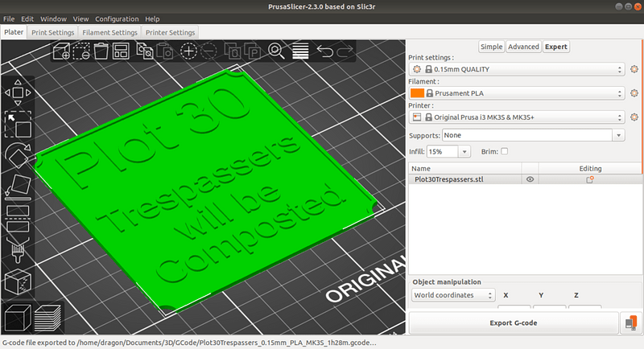
Task: Open the Edit menu
Action: [27, 18]
